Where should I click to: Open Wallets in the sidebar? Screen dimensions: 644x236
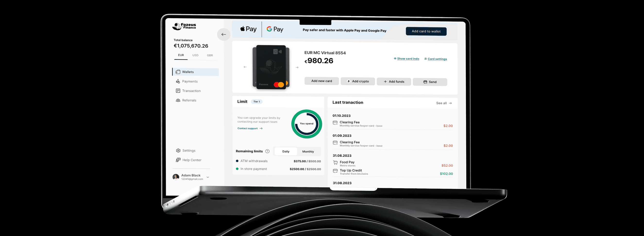[195, 72]
